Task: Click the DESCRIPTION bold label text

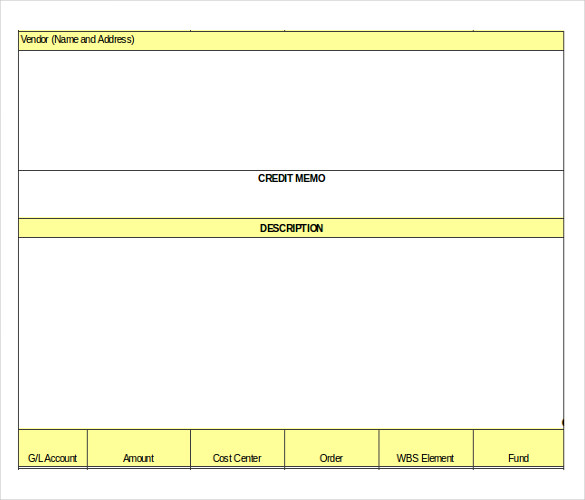Action: tap(291, 228)
